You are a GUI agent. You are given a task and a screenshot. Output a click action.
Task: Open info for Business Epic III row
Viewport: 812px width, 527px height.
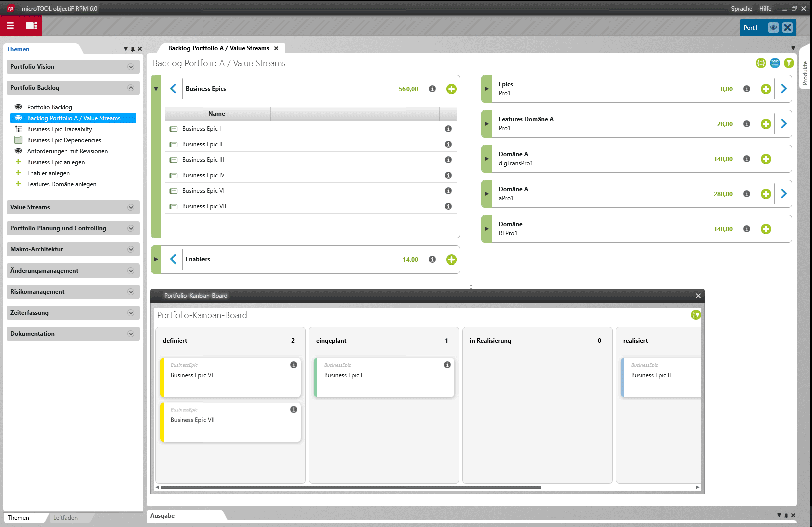click(448, 160)
